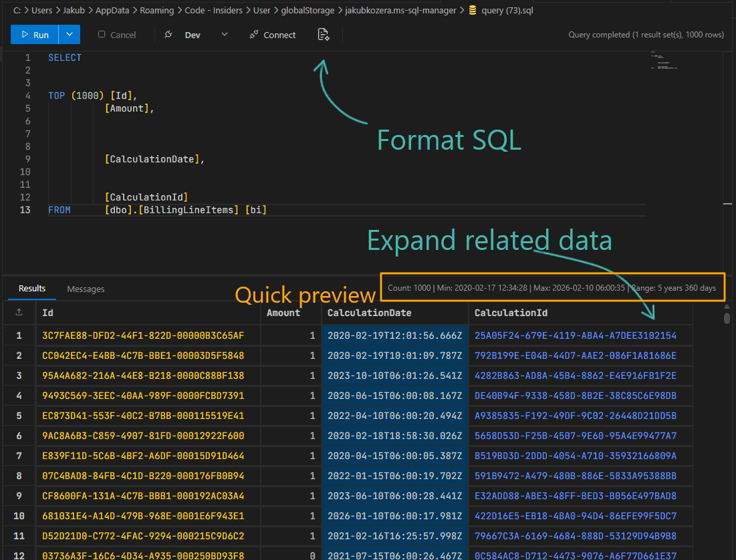Image resolution: width=736 pixels, height=560 pixels.
Task: Switch to the Results tab
Action: click(x=31, y=289)
